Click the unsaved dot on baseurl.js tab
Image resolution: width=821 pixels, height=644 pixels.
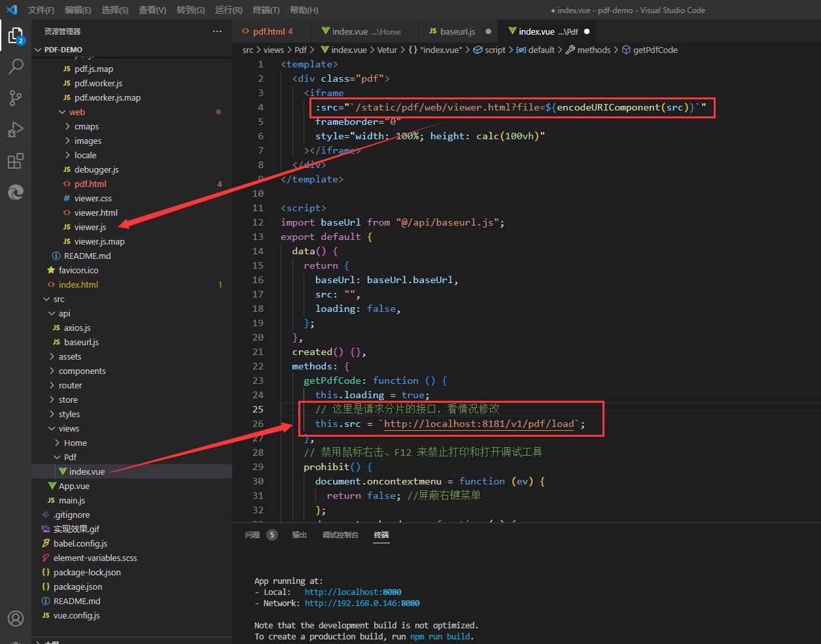pos(488,31)
